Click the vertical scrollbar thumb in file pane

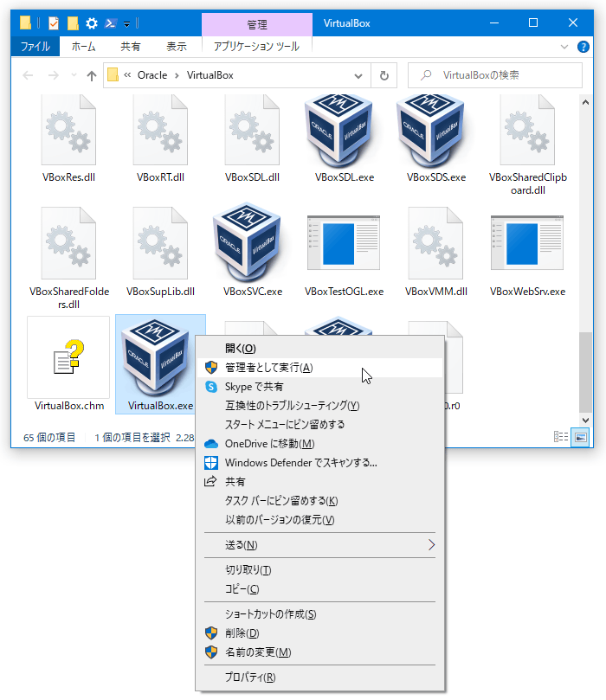[x=585, y=372]
